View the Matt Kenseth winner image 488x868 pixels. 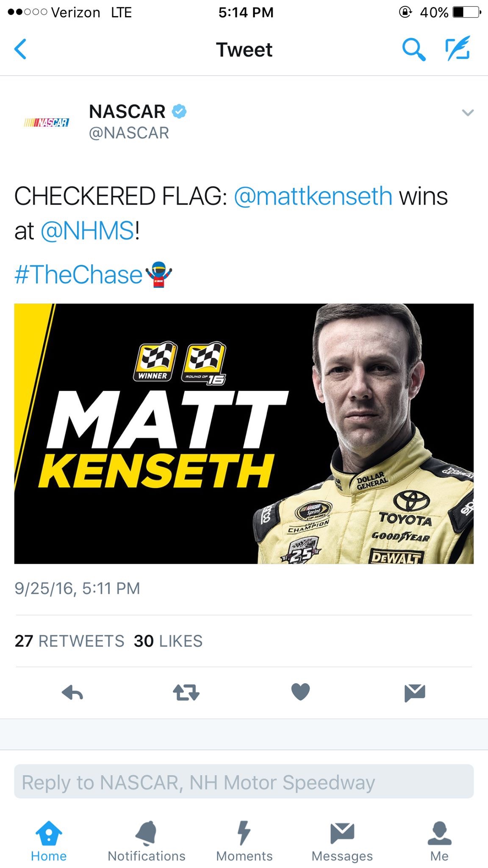pos(244,434)
